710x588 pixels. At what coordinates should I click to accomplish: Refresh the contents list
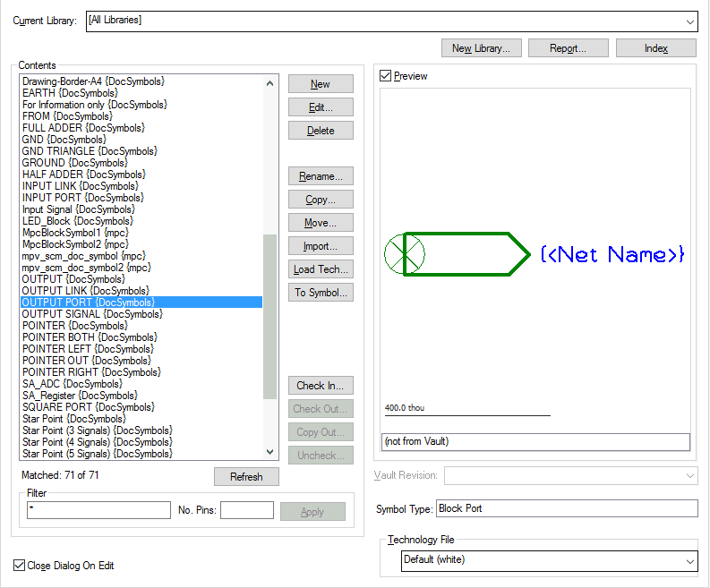(246, 477)
